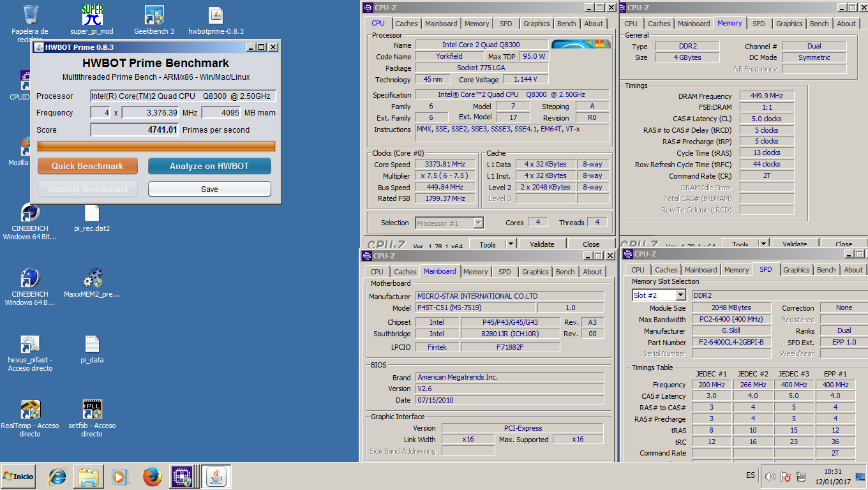Image resolution: width=868 pixels, height=490 pixels.
Task: Open the CINEBENCH Windows 64 Bit shortcut
Action: tap(30, 213)
